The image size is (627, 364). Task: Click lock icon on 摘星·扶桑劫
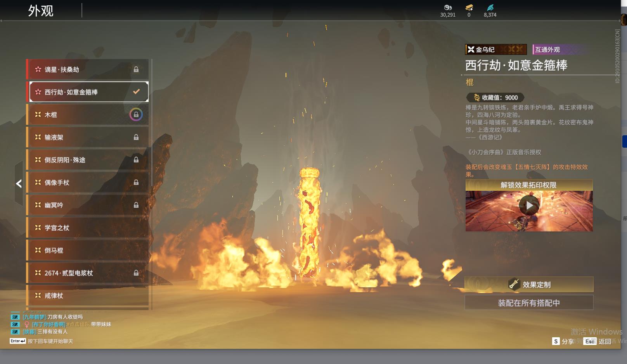(136, 69)
